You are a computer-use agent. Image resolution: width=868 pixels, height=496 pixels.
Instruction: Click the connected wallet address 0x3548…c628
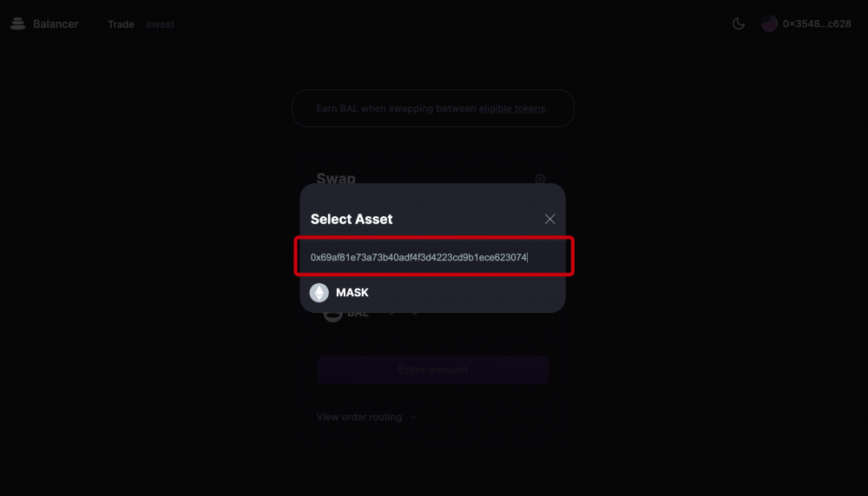pyautogui.click(x=816, y=24)
